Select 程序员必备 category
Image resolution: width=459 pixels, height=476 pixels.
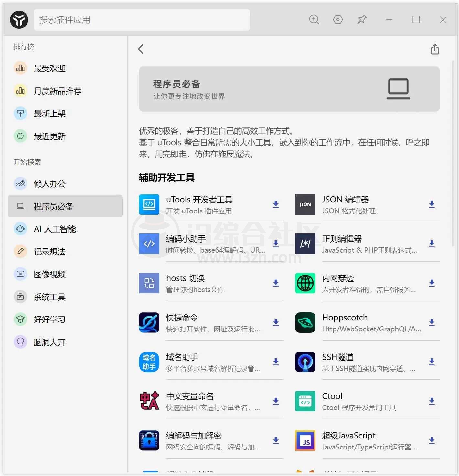pyautogui.click(x=65, y=206)
